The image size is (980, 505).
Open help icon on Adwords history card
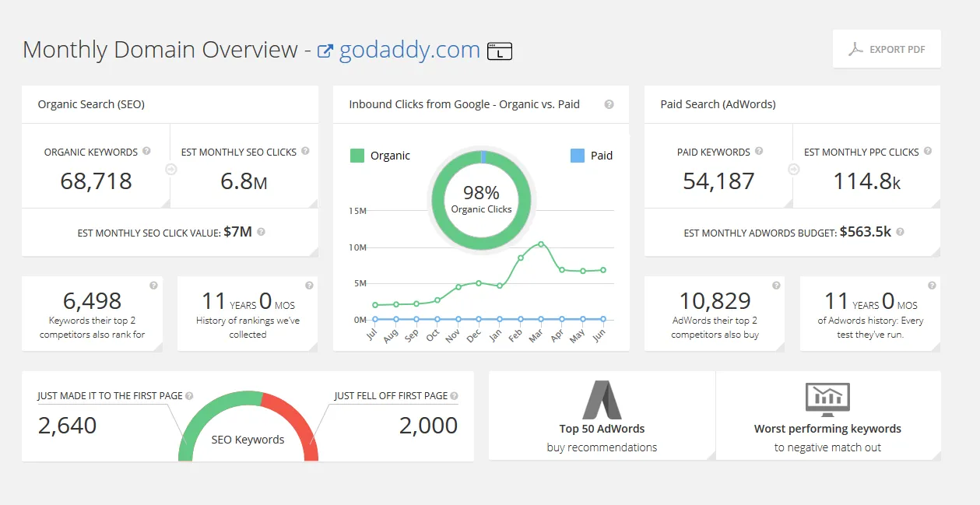pyautogui.click(x=932, y=286)
